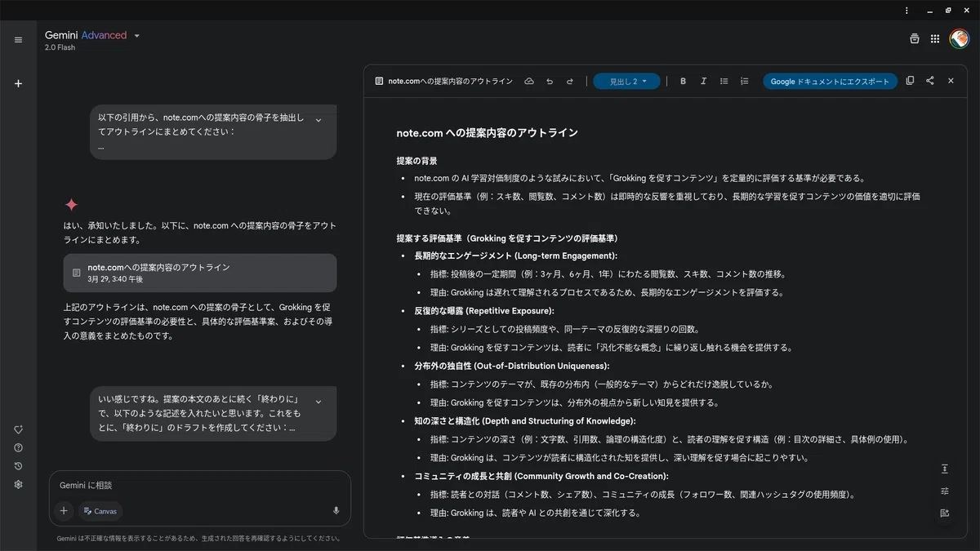Click line about 読者や AI との共創
980x551 pixels.
coord(535,513)
